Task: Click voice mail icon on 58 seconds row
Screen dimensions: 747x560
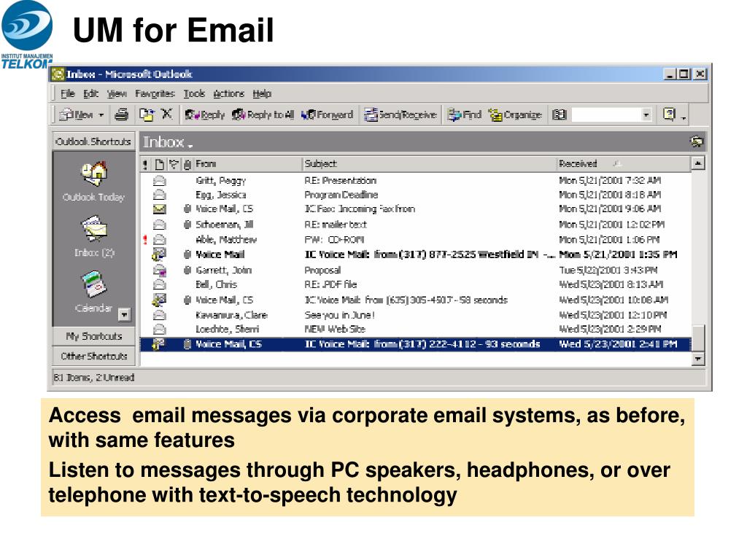Action: click(x=159, y=300)
